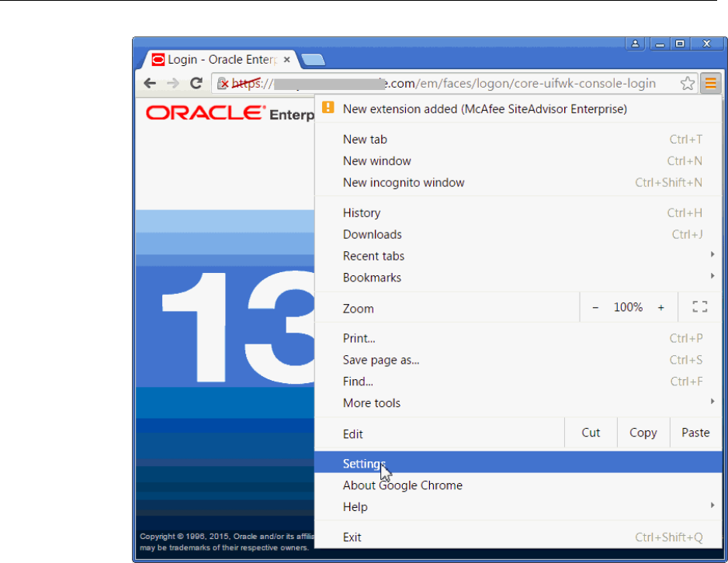Click the Chrome user profile icon
The image size is (728, 563).
635,43
